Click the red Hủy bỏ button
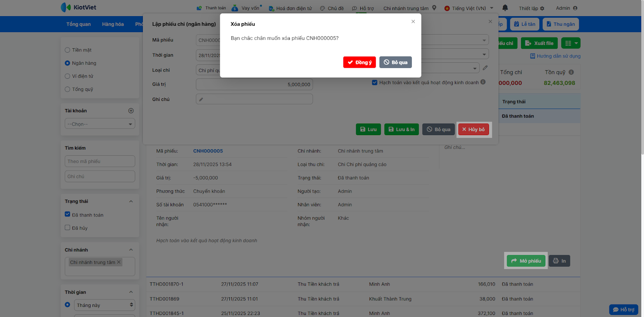Image resolution: width=644 pixels, height=317 pixels. [x=474, y=130]
